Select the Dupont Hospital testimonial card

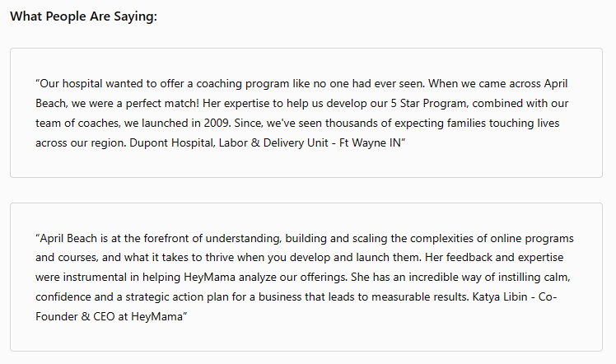[x=306, y=113]
